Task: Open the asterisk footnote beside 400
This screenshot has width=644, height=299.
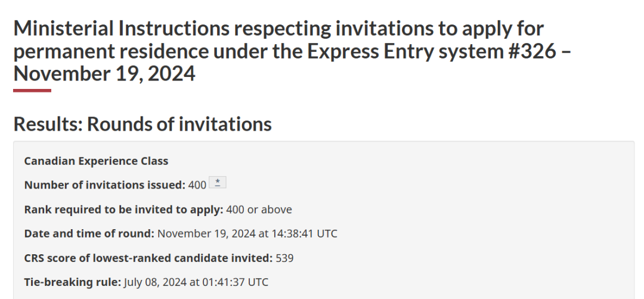Action: [x=217, y=182]
